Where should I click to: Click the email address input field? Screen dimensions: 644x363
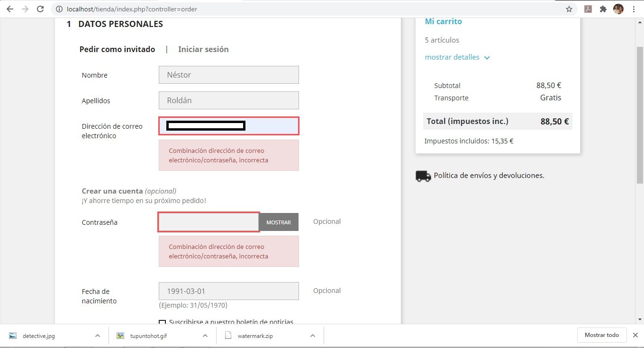pyautogui.click(x=229, y=126)
